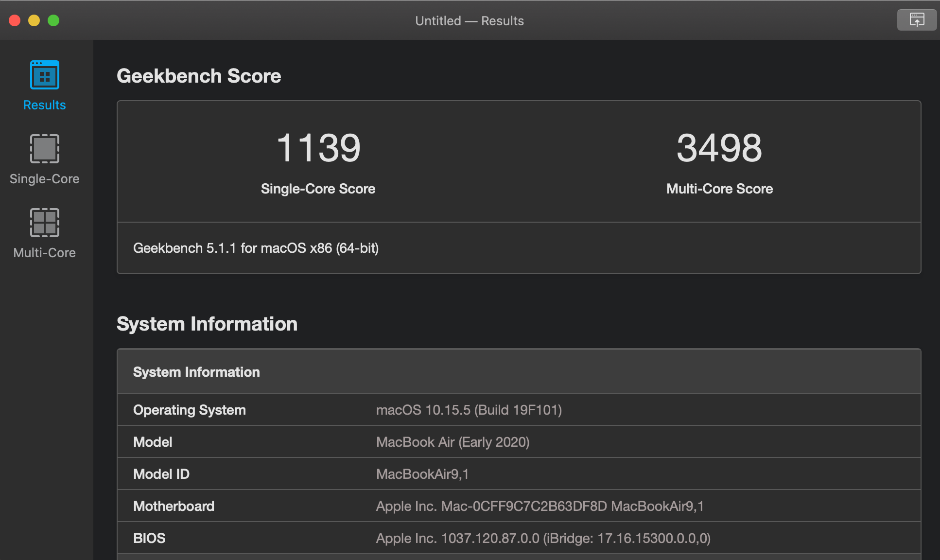Click the MacBookAir9,1 Model ID value
Screen dimensions: 940x560
422,474
